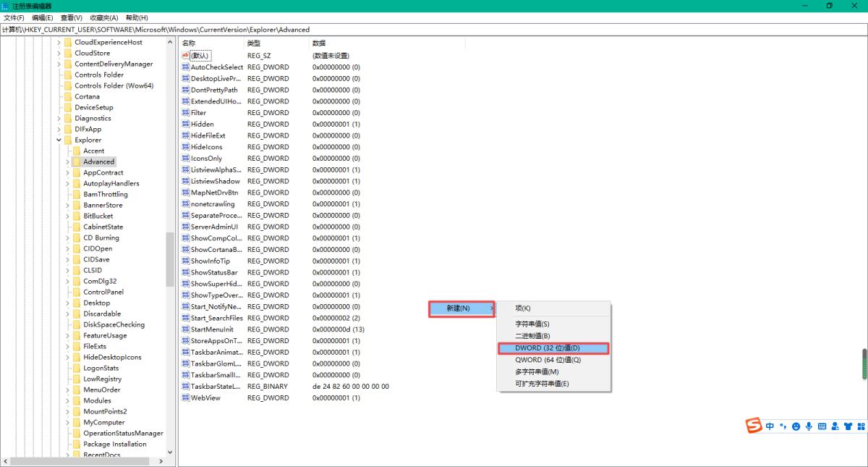The image size is (868, 467).
Task: Open the 编辑(E) menu
Action: click(43, 17)
